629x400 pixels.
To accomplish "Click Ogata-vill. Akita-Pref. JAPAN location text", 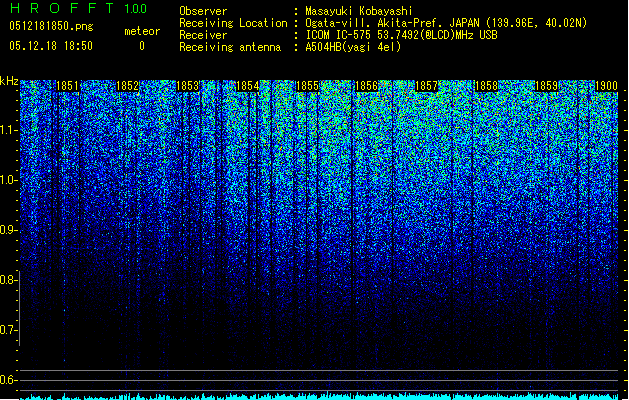I will point(446,23).
